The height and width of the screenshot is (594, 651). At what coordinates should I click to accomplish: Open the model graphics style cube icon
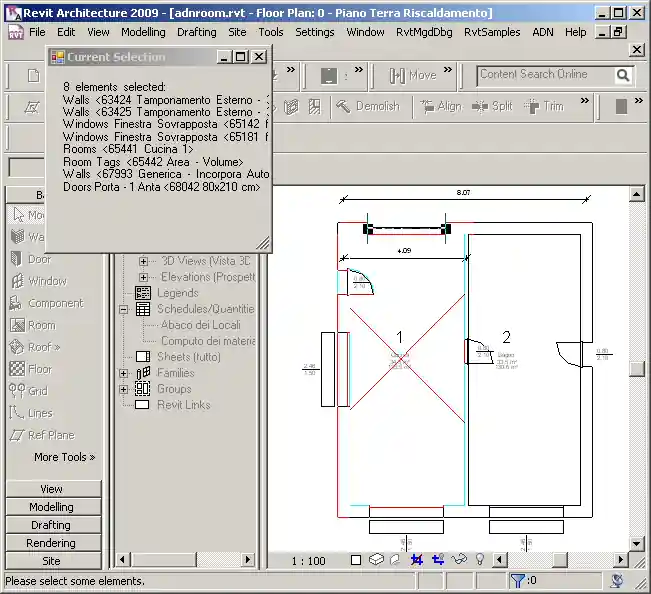tap(376, 560)
